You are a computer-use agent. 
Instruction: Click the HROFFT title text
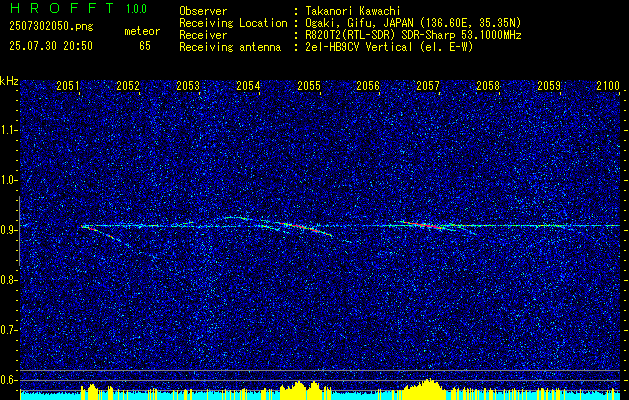(x=62, y=8)
